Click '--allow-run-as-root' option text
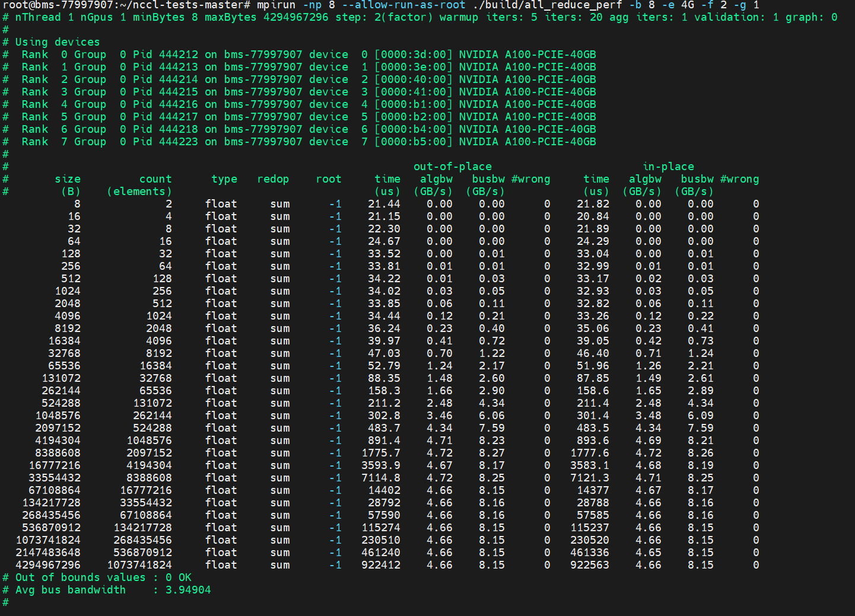 point(404,5)
